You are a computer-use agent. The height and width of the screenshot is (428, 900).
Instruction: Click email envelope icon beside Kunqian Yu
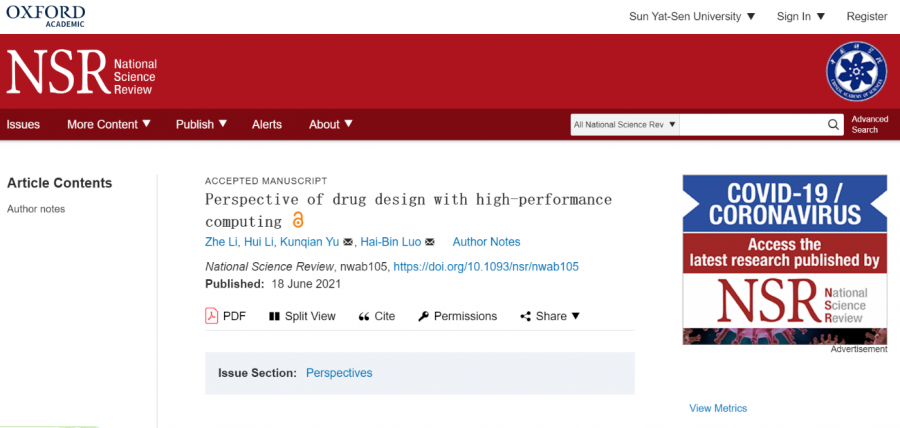(x=348, y=242)
